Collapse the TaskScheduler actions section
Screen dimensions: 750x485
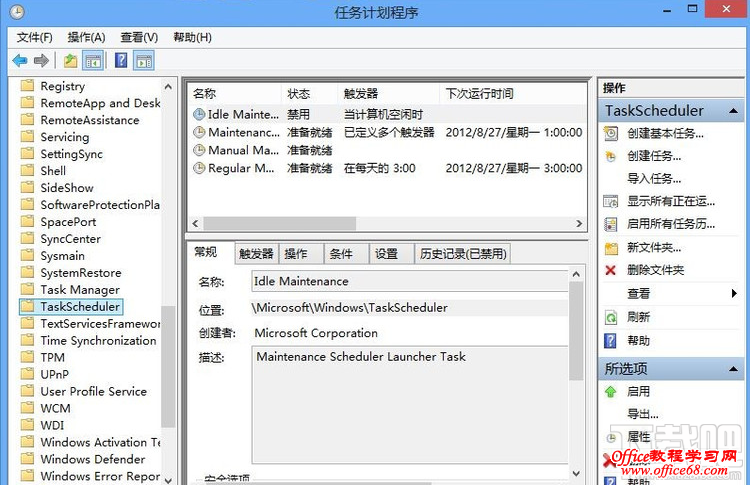tap(733, 111)
